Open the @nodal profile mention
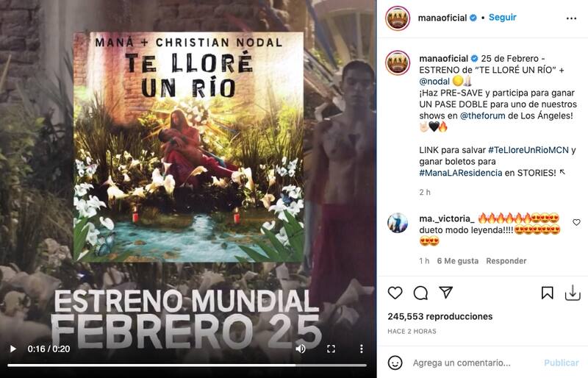This screenshot has height=378, width=588. (434, 81)
